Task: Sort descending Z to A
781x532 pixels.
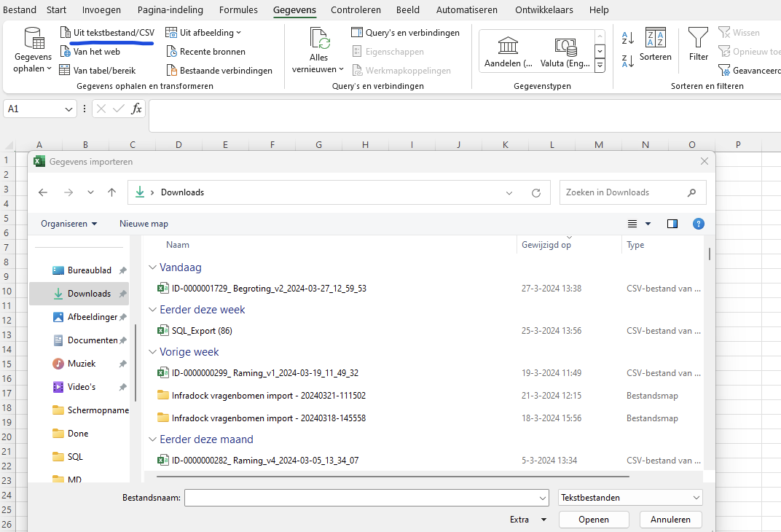Action: tap(627, 61)
